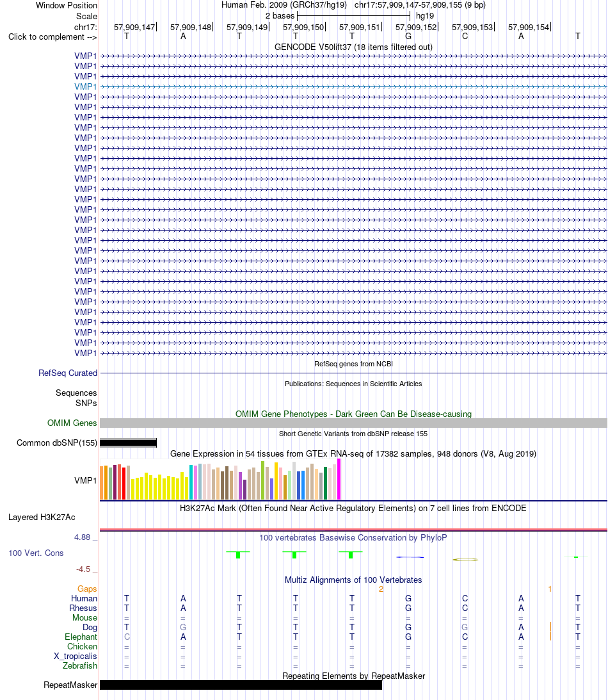Open Multiz Alignments of 100 Vertebrates title
The image size is (608, 700).
[x=353, y=580]
